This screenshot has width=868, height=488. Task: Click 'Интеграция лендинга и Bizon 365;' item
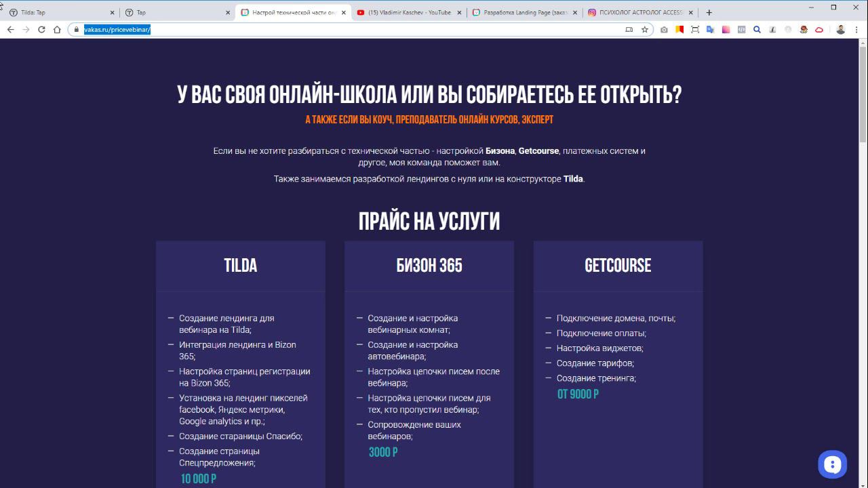tap(237, 350)
